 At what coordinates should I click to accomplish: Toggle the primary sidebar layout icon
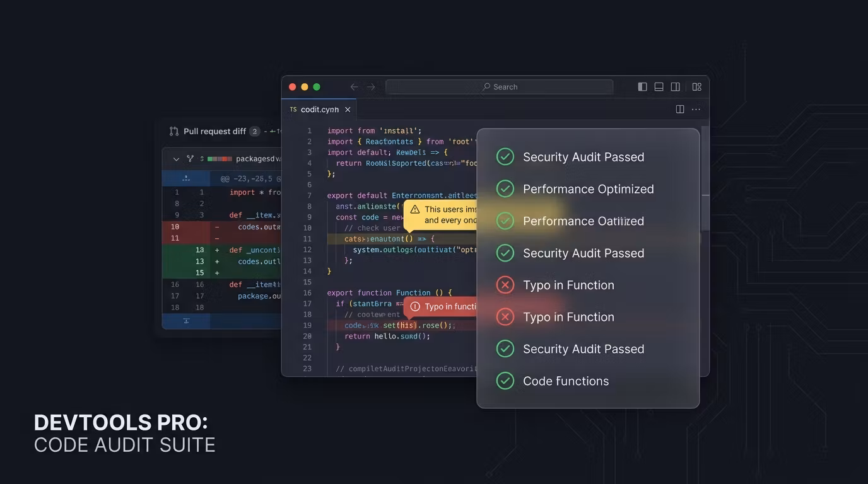pos(642,87)
